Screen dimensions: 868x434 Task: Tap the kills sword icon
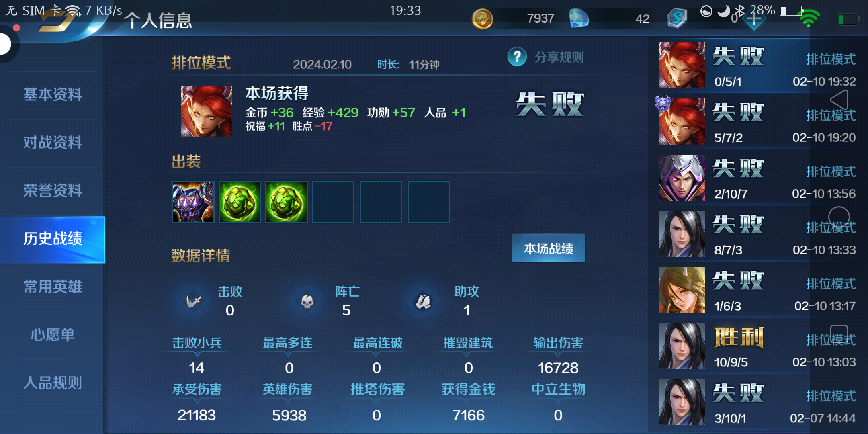click(x=193, y=301)
